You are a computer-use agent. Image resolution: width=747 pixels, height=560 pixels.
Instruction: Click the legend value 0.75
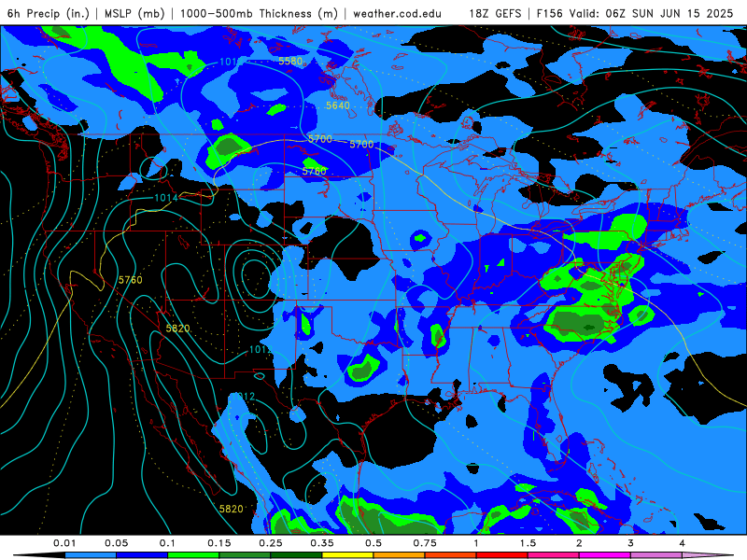click(x=425, y=543)
